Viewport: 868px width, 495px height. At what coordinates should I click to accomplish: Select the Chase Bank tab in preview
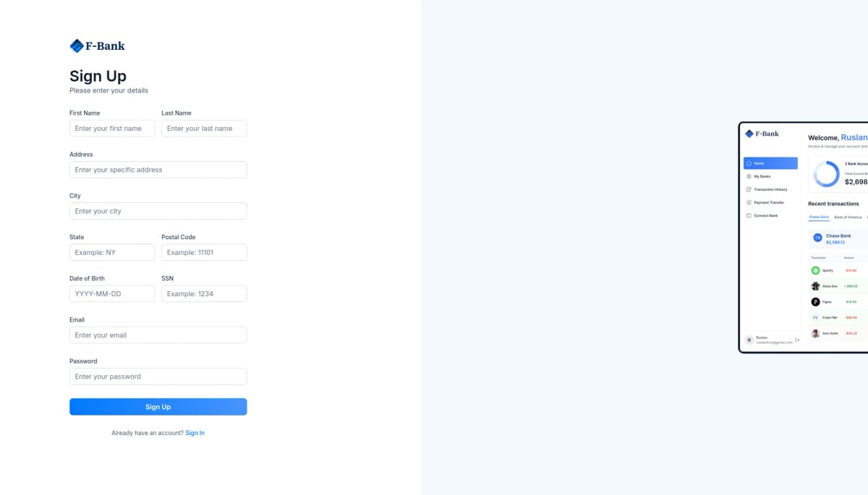point(819,217)
